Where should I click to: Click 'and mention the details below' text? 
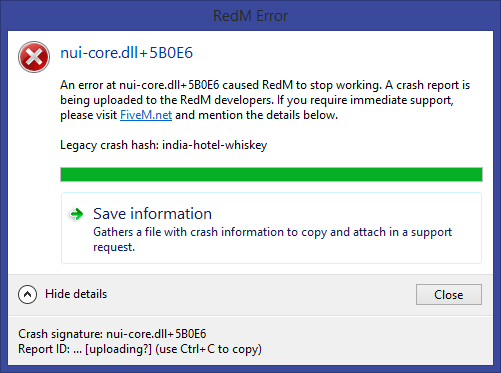point(256,115)
